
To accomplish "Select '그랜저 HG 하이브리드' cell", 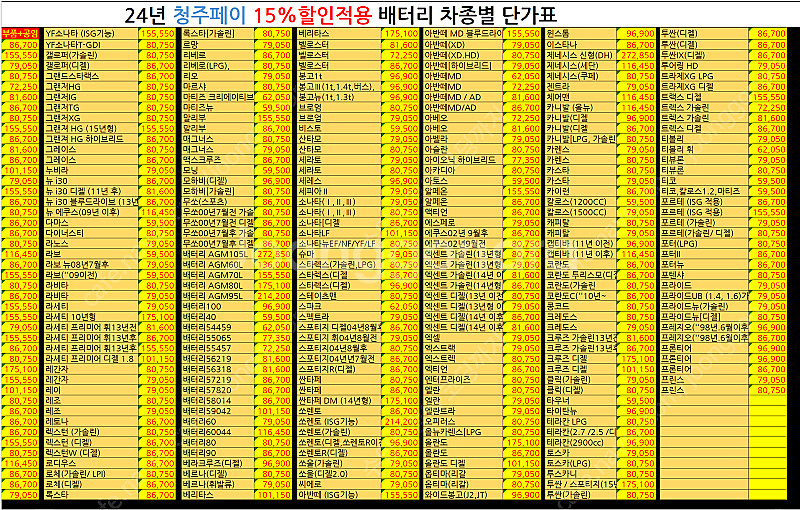I will (91, 139).
